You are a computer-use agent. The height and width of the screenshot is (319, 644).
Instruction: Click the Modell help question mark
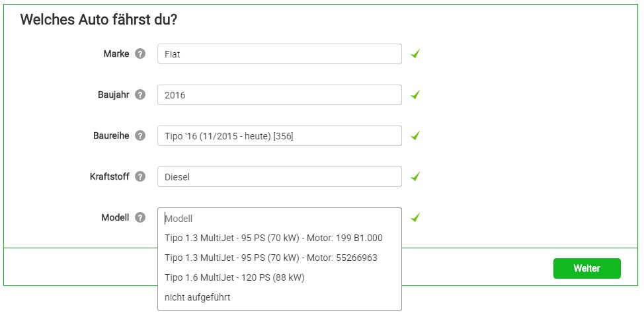pyautogui.click(x=140, y=218)
